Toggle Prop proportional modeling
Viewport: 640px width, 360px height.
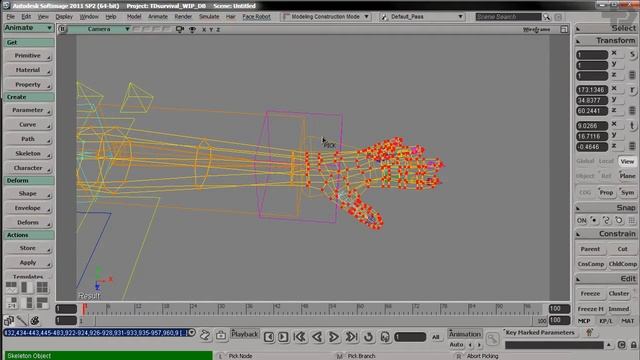[x=606, y=192]
